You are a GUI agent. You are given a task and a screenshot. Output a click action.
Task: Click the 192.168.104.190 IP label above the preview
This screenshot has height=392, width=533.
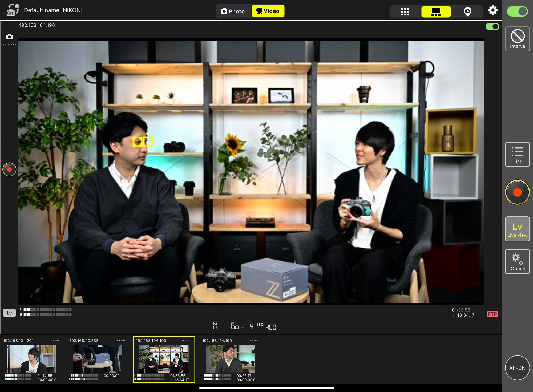click(x=37, y=25)
